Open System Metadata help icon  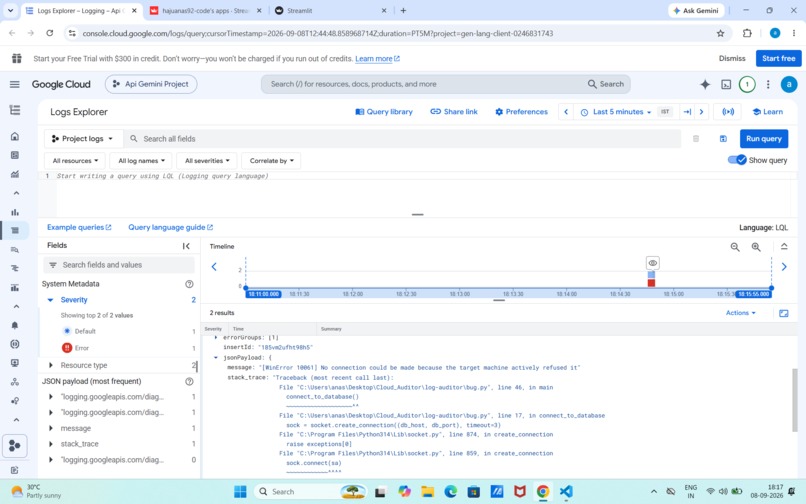click(189, 284)
